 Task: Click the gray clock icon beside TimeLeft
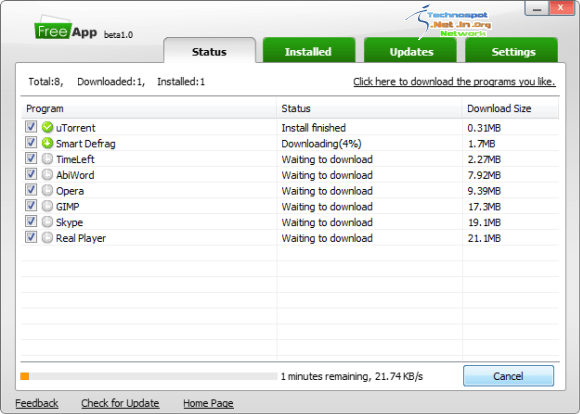point(47,159)
